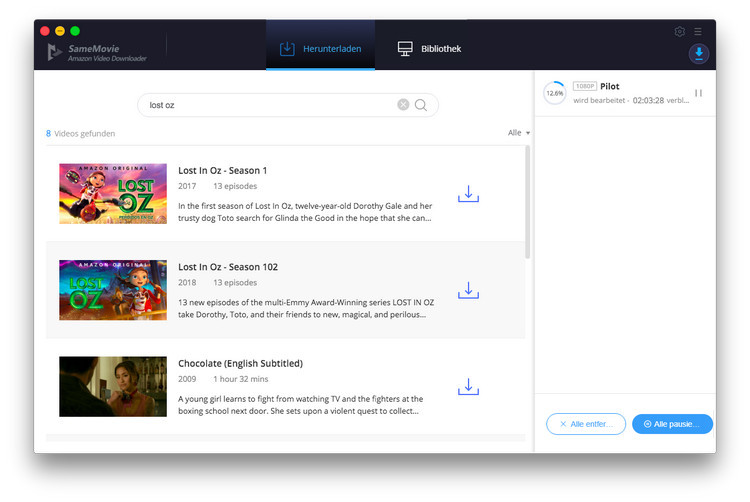The image size is (750, 502).
Task: Open the Alle filter dropdown
Action: 518,133
